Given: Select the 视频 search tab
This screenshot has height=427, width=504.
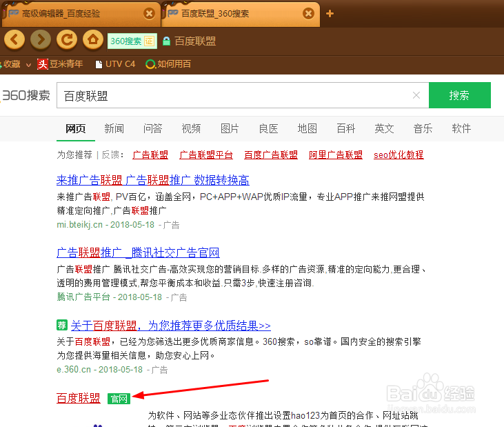Looking at the screenshot, I should click(191, 128).
